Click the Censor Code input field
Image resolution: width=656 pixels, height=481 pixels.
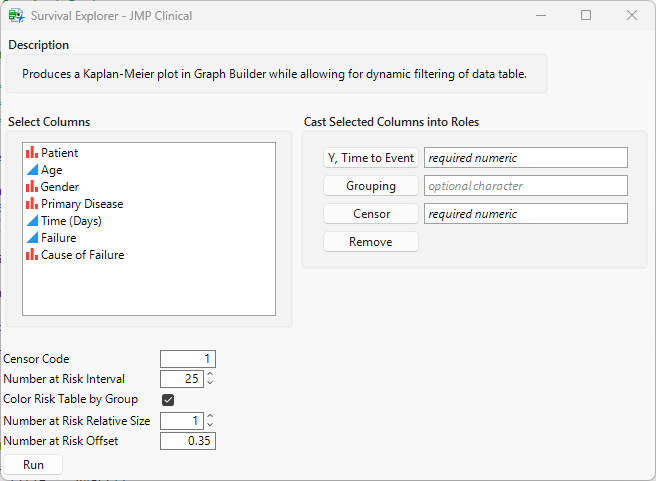click(x=188, y=359)
